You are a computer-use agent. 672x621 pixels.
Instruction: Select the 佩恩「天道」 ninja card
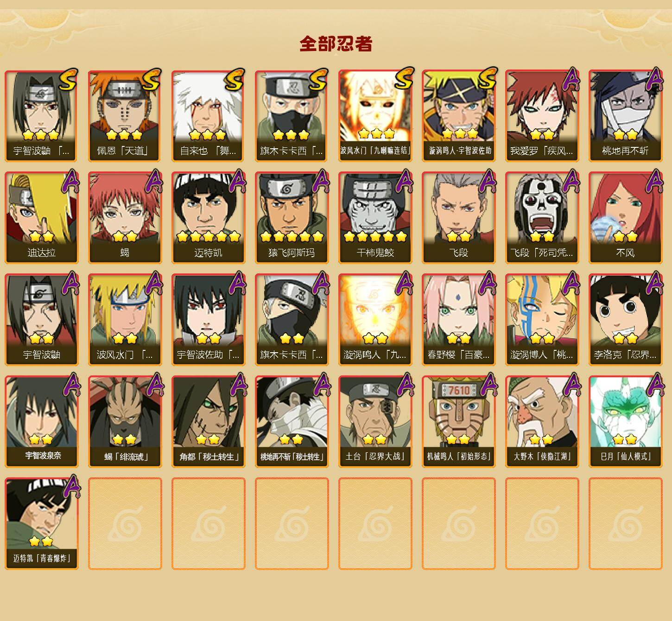click(125, 116)
